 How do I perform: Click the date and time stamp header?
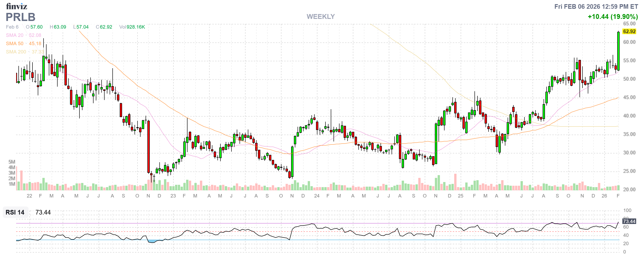[596, 6]
